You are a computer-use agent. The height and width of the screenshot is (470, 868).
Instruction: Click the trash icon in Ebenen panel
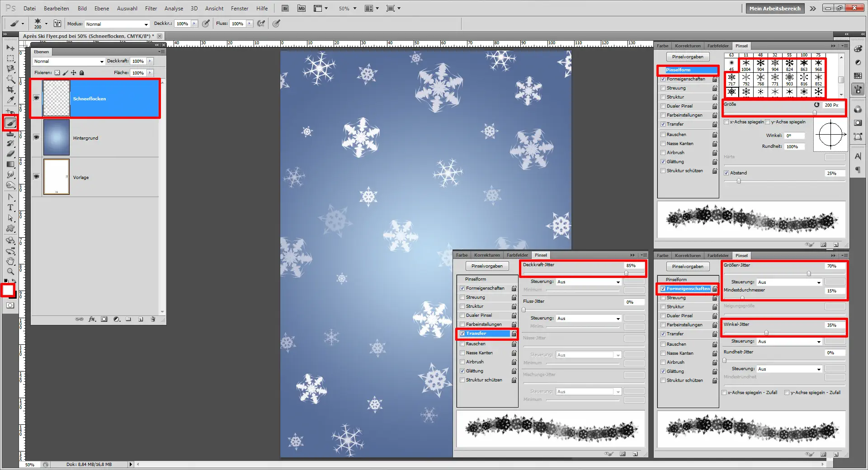click(153, 319)
